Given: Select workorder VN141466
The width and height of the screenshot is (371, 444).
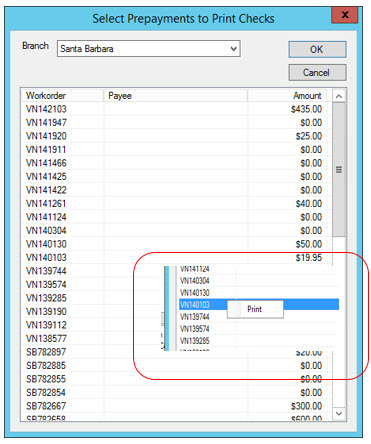Looking at the screenshot, I should coord(46,163).
